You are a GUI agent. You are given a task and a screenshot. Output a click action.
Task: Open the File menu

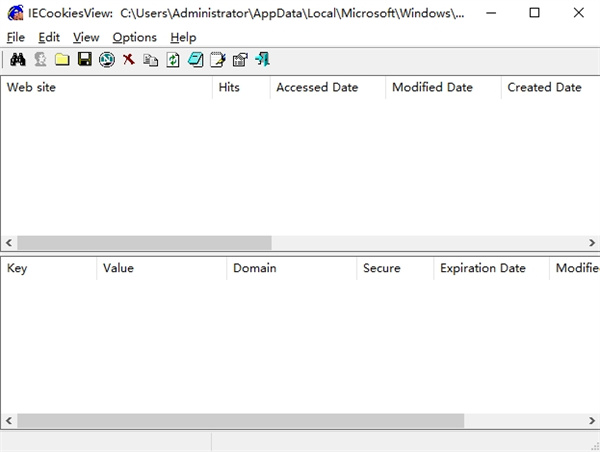click(x=15, y=37)
